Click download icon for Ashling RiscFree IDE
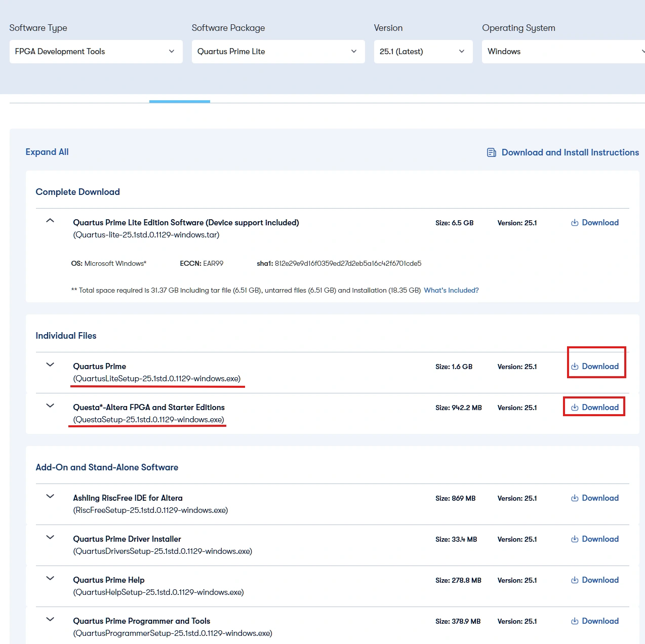Viewport: 645px width, 644px height. point(575,498)
